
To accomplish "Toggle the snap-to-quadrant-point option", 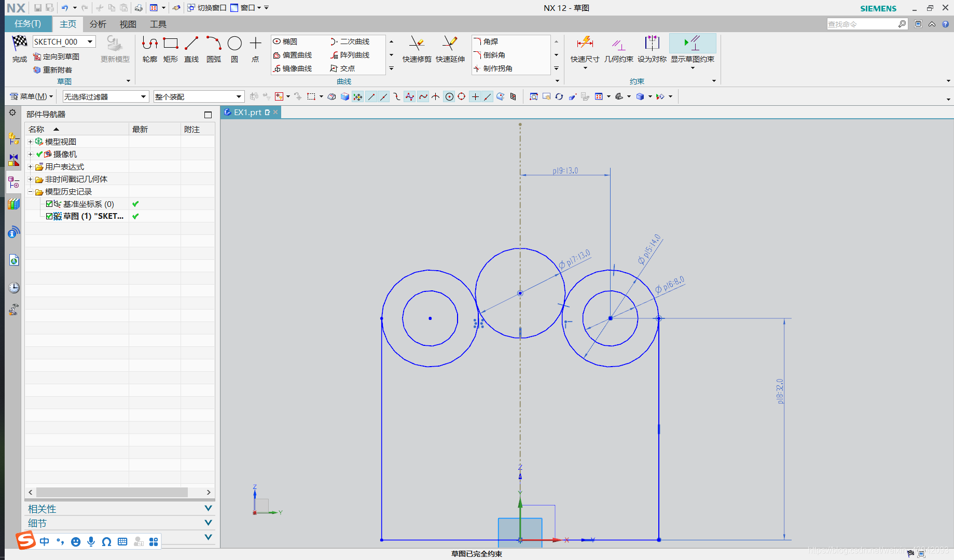I will coord(462,96).
